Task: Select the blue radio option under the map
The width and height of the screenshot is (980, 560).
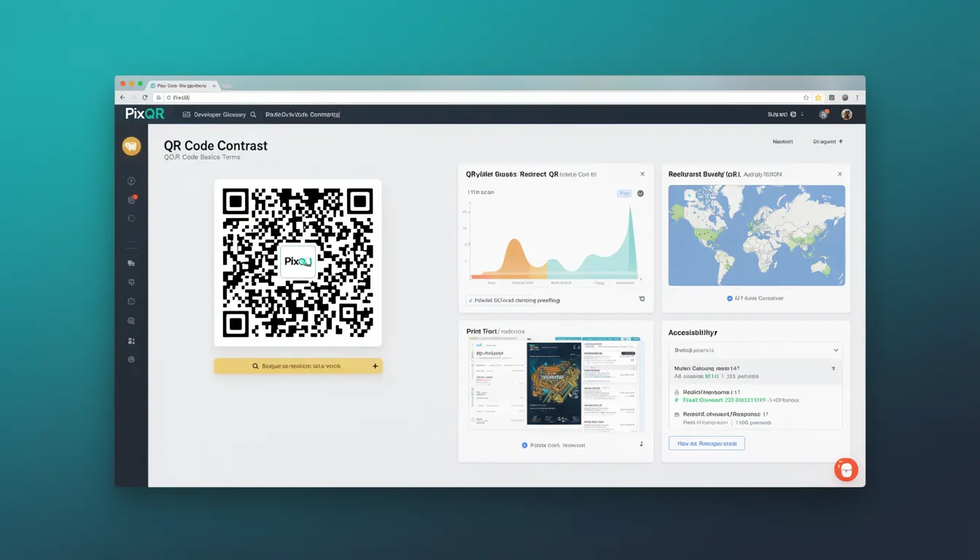Action: pyautogui.click(x=730, y=298)
